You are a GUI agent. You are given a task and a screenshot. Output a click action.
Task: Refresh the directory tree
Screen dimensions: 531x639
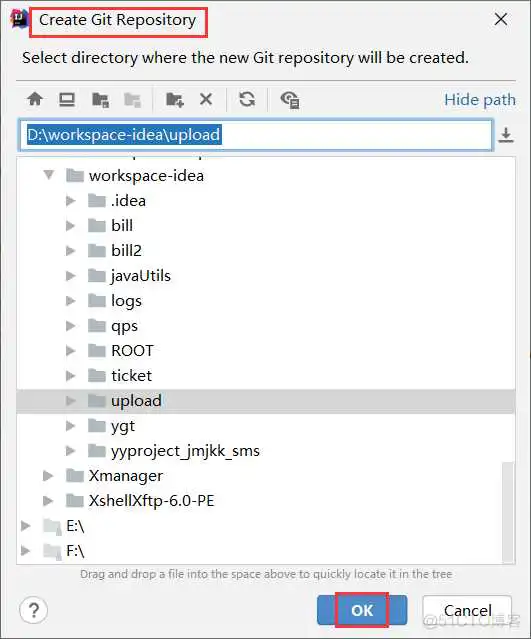coord(247,99)
